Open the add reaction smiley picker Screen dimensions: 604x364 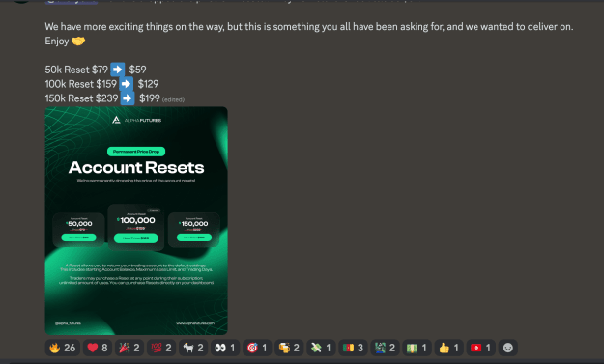coord(508,348)
